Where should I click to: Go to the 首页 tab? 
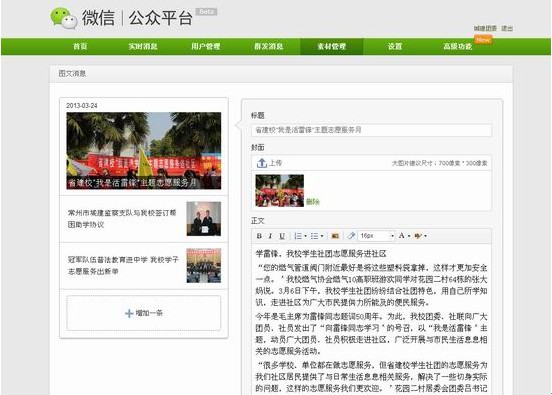point(80,46)
